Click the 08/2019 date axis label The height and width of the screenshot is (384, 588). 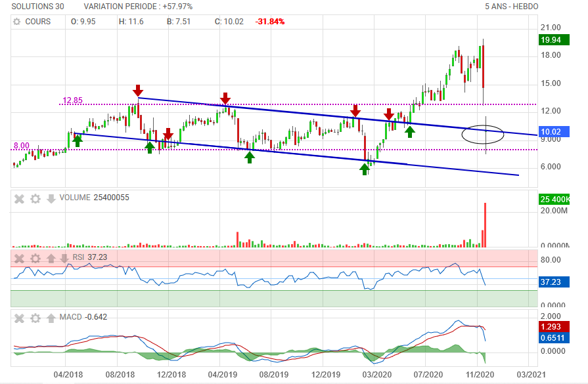pyautogui.click(x=274, y=374)
